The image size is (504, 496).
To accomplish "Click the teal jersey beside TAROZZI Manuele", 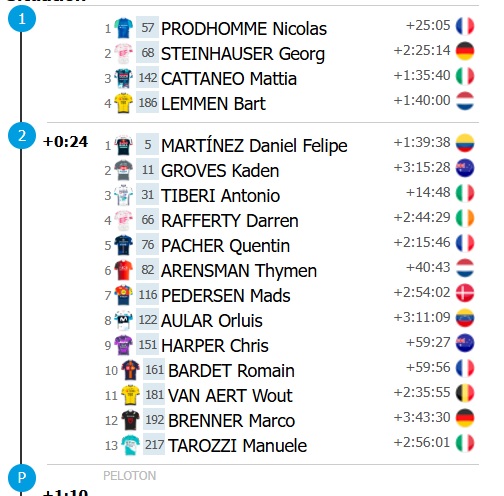I will coord(130,445).
